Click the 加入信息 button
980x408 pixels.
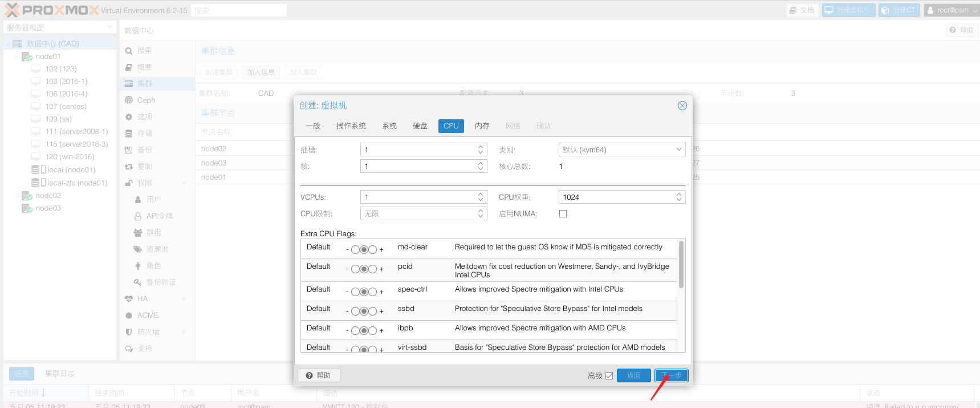pos(261,72)
